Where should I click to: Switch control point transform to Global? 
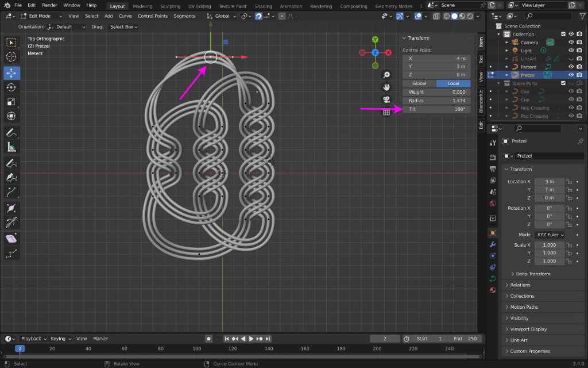419,83
